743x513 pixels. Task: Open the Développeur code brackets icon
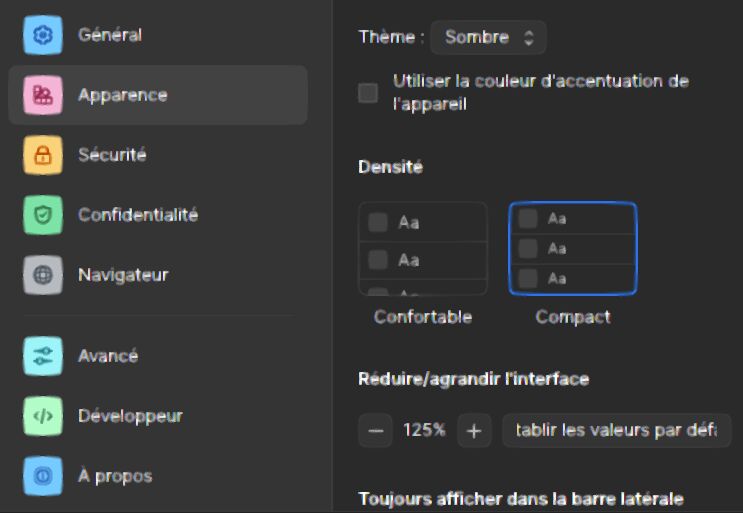click(x=43, y=416)
